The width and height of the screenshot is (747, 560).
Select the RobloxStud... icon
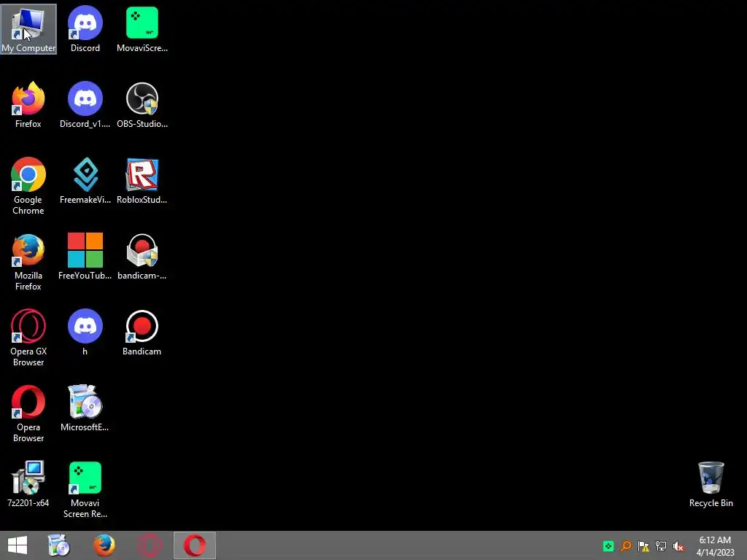click(142, 181)
